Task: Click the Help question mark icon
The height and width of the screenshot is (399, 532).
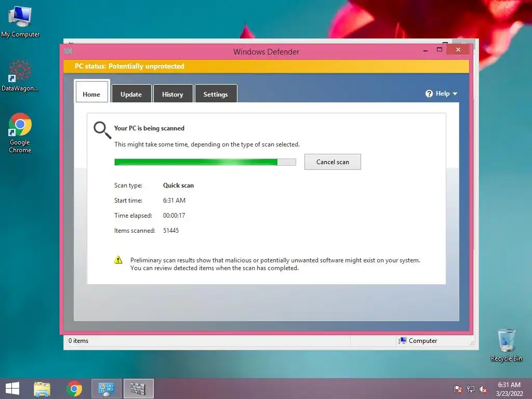Action: [429, 94]
